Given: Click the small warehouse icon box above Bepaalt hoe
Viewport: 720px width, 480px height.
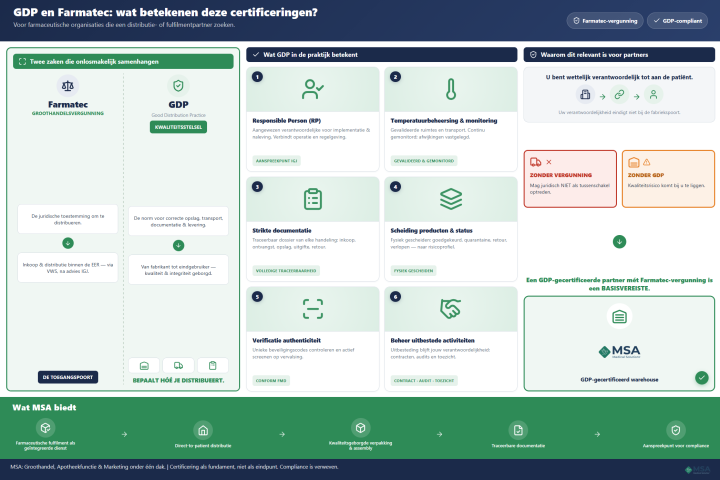Looking at the screenshot, I should coord(144,366).
